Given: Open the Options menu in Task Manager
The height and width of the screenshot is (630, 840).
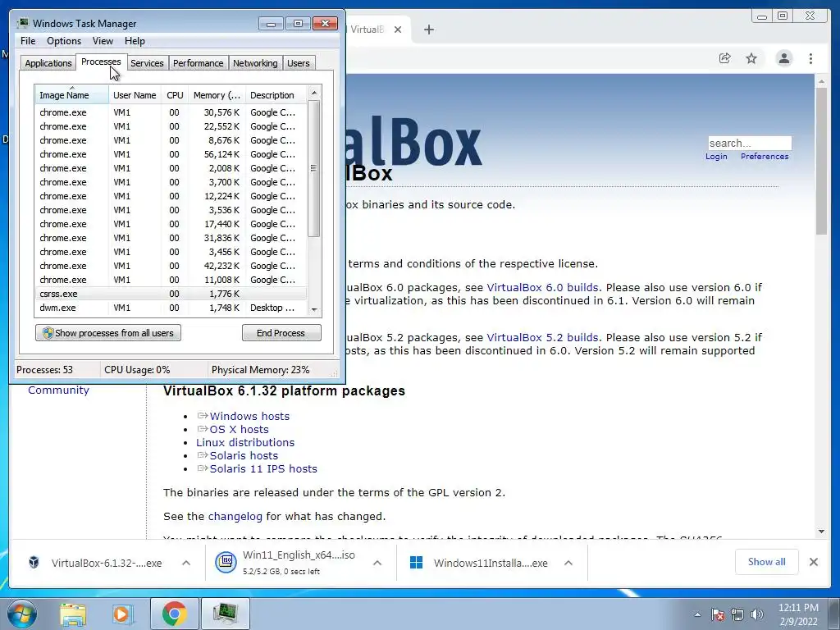Looking at the screenshot, I should coord(64,41).
